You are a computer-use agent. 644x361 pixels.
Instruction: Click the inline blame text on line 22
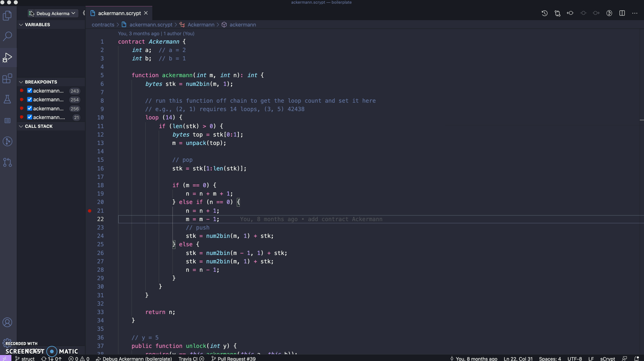311,219
